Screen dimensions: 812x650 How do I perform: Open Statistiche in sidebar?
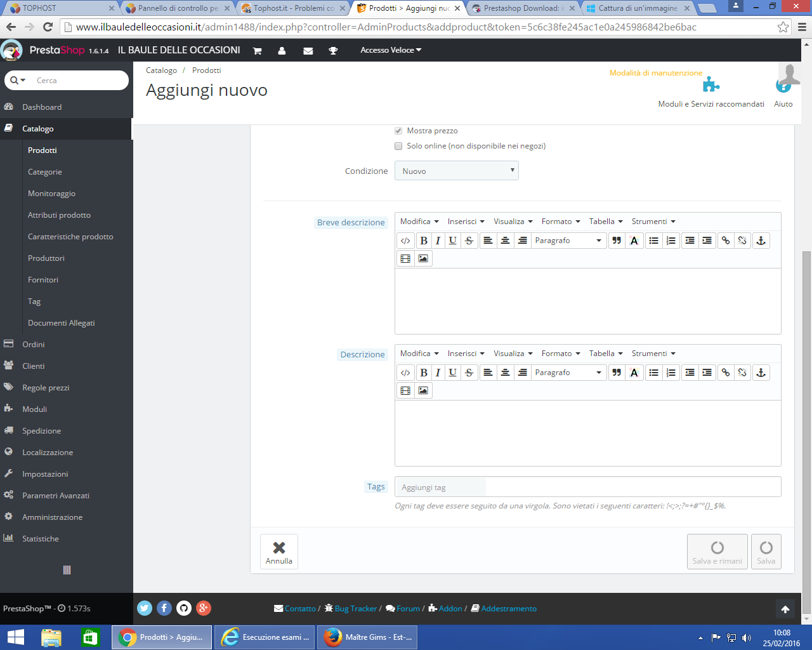coord(41,539)
